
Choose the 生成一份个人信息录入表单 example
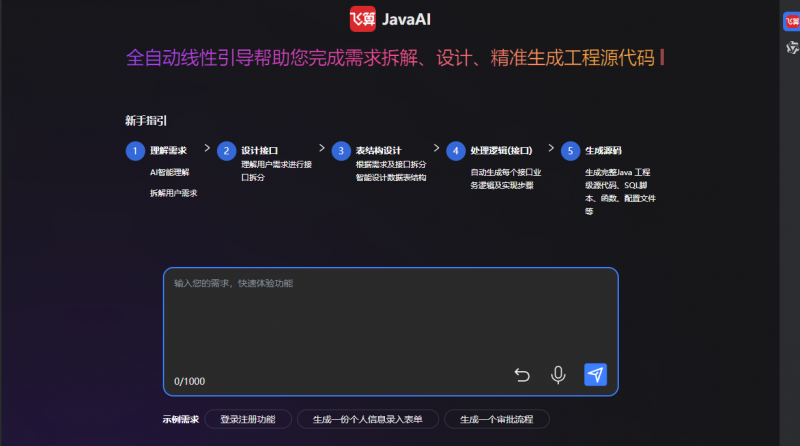click(x=367, y=419)
